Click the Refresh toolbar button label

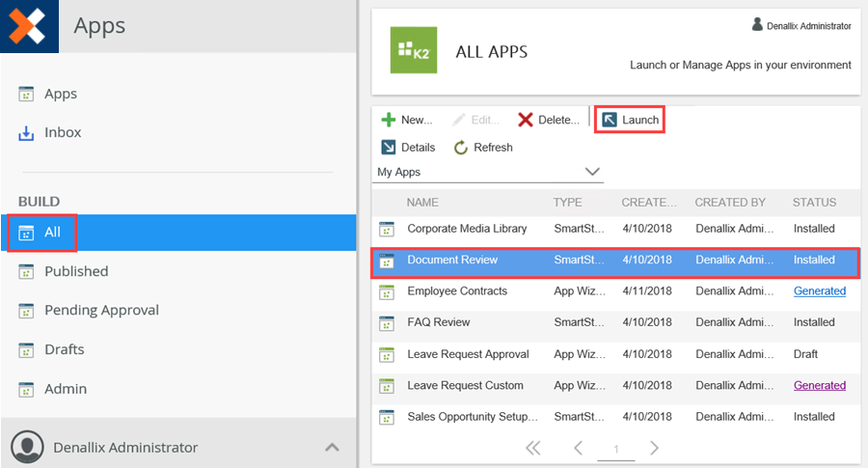[493, 148]
